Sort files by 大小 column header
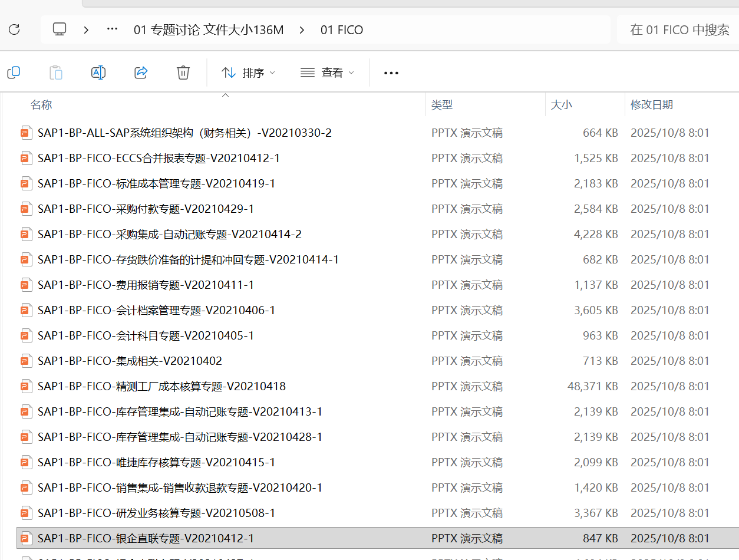Viewport: 739px width, 560px height. tap(561, 105)
